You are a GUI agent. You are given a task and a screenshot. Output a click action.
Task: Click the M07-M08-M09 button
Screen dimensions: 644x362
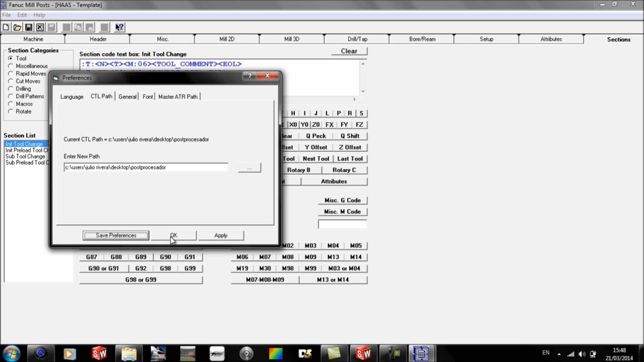point(265,280)
